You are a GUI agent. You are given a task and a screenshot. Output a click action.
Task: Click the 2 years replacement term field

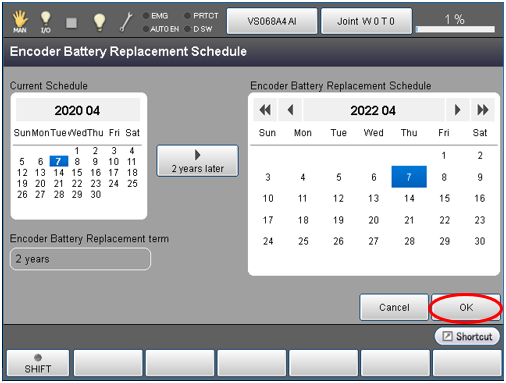tap(80, 259)
